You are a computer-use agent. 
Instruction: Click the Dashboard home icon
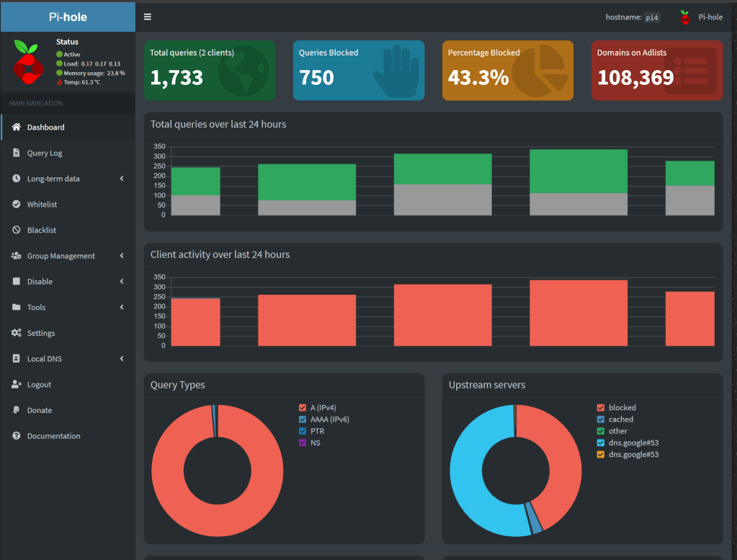click(x=17, y=128)
